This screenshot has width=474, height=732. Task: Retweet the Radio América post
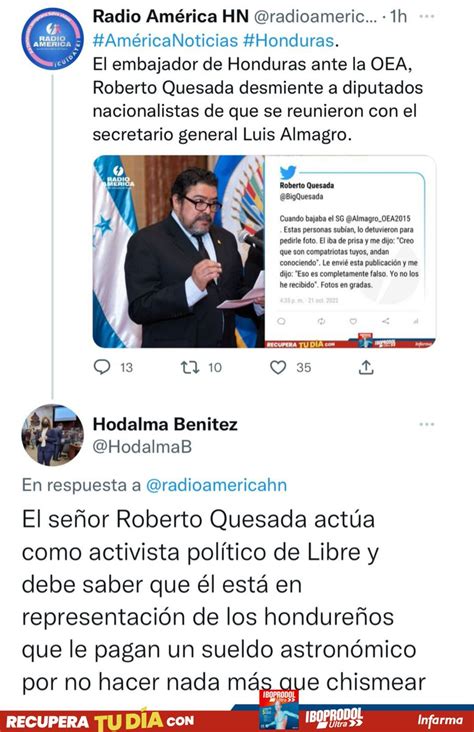point(190,367)
